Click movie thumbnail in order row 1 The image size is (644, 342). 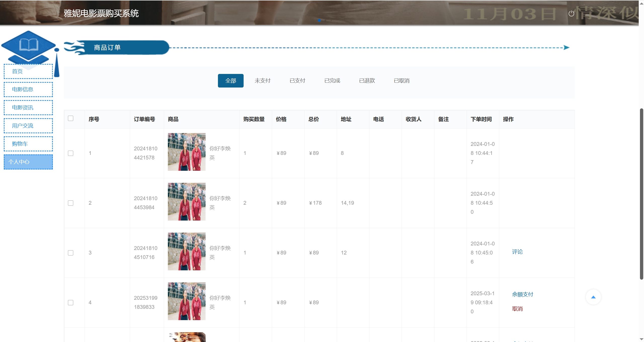click(187, 152)
